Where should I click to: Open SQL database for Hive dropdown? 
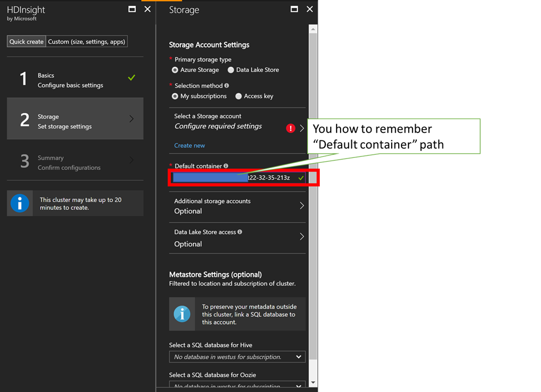(x=238, y=357)
